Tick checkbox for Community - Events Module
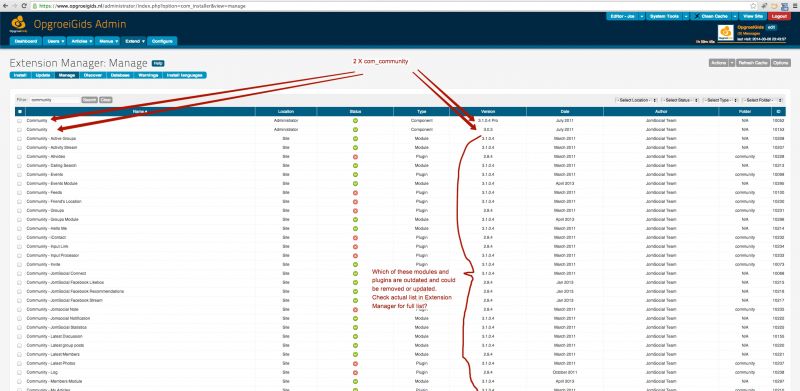This screenshot has width=800, height=391. click(x=19, y=183)
